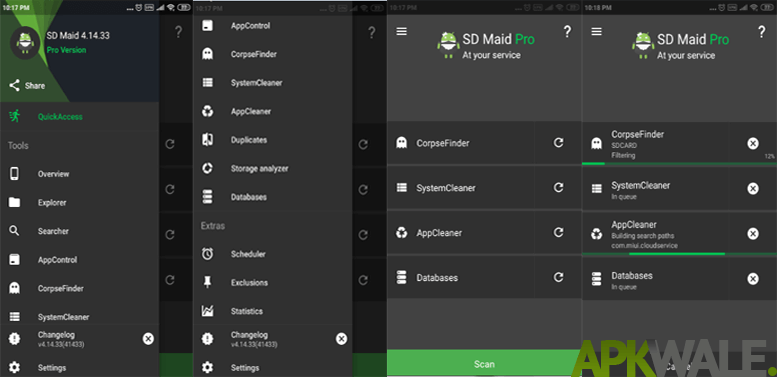Image resolution: width=777 pixels, height=377 pixels.
Task: Start the green Scan button
Action: [484, 363]
